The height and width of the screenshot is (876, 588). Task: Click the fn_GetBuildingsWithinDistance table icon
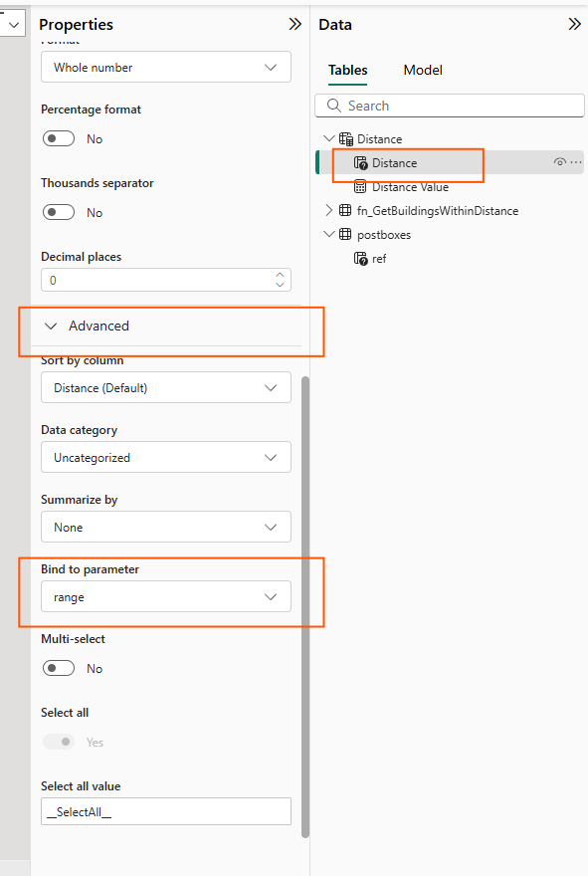(x=345, y=211)
